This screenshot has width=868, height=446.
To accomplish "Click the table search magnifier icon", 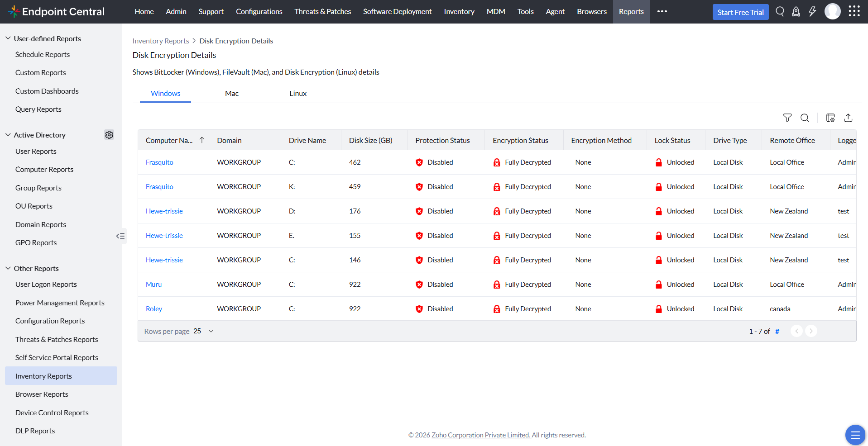I will pos(805,118).
